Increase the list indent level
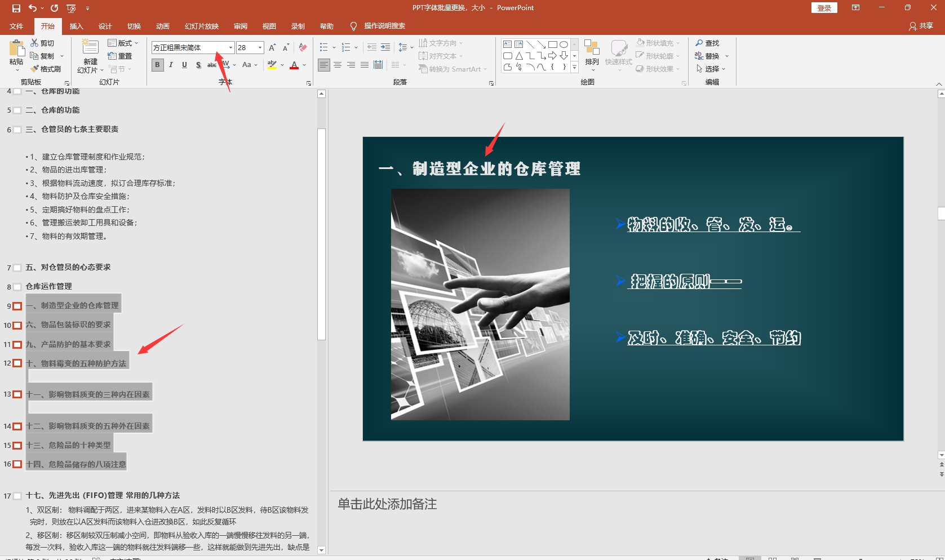The height and width of the screenshot is (560, 945). point(385,48)
